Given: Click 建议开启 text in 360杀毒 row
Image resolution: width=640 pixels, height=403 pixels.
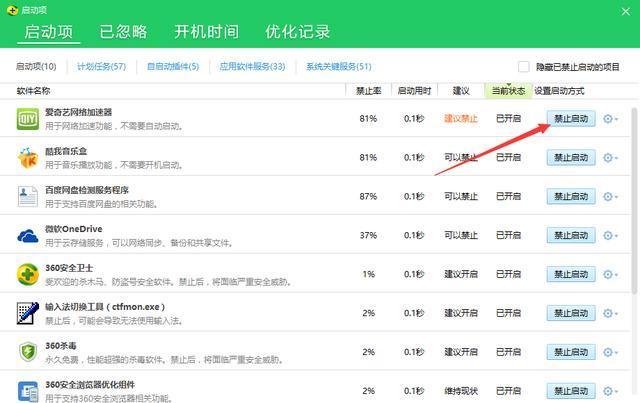Looking at the screenshot, I should pyautogui.click(x=461, y=352).
